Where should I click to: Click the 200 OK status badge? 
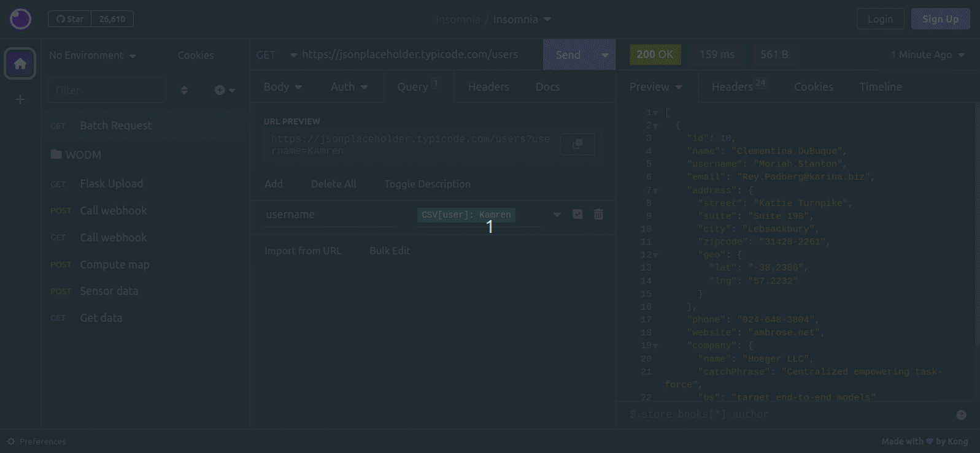click(x=655, y=55)
